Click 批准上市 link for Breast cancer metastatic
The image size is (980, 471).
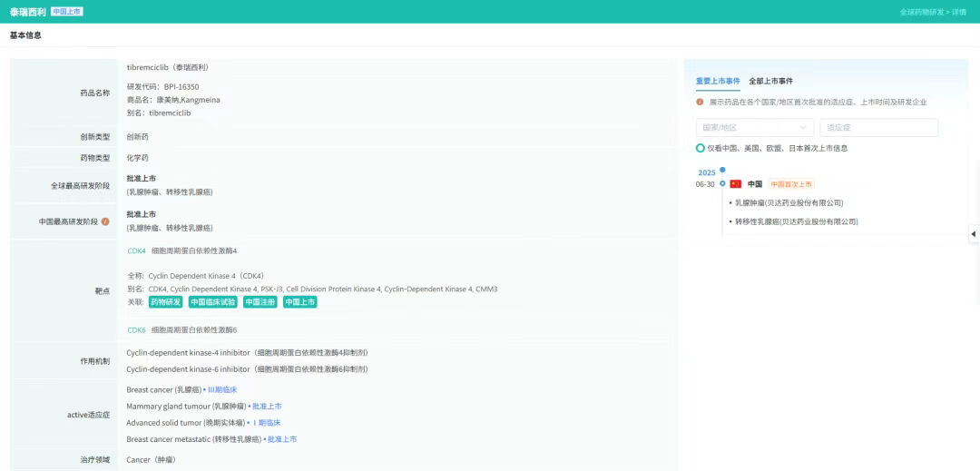click(282, 439)
